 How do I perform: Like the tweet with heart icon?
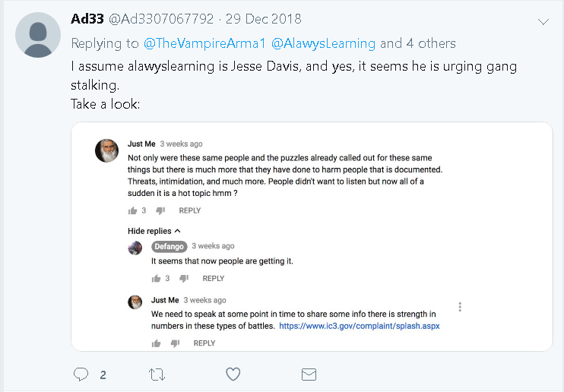233,374
